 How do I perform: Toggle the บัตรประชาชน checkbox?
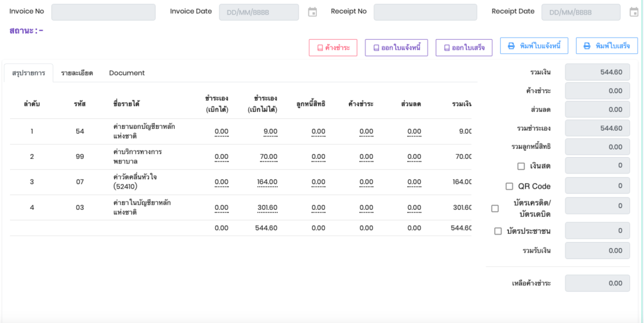[x=498, y=231]
